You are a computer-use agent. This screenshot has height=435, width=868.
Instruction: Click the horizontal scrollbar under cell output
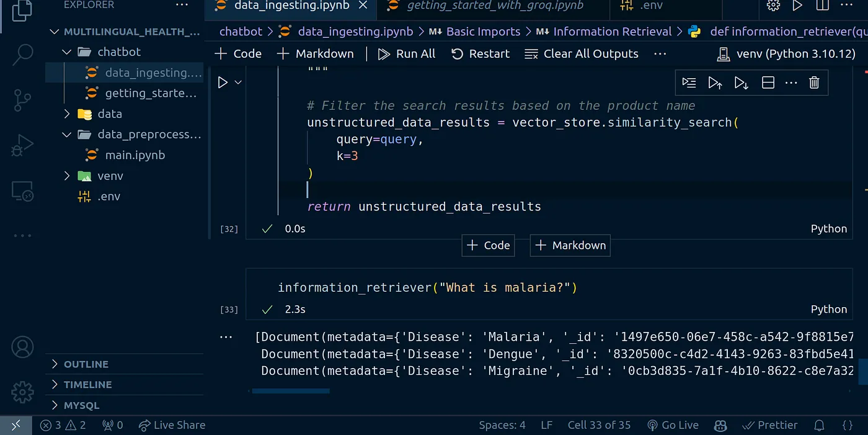pyautogui.click(x=290, y=391)
